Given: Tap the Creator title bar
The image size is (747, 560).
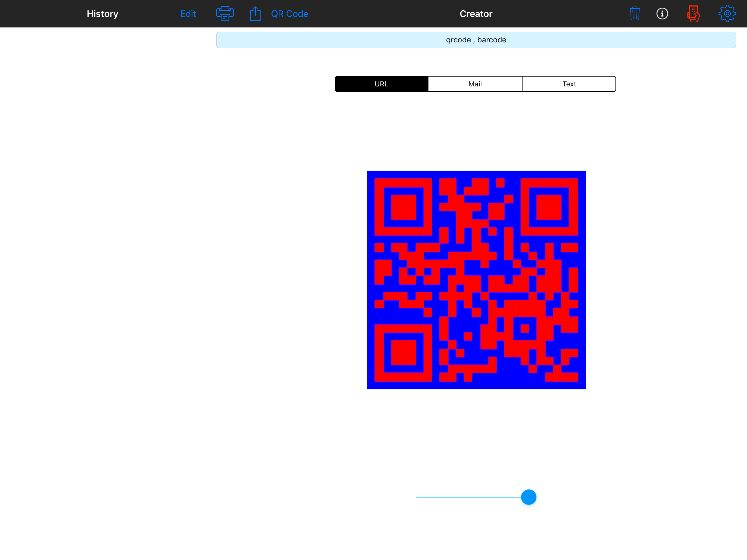Looking at the screenshot, I should [476, 13].
